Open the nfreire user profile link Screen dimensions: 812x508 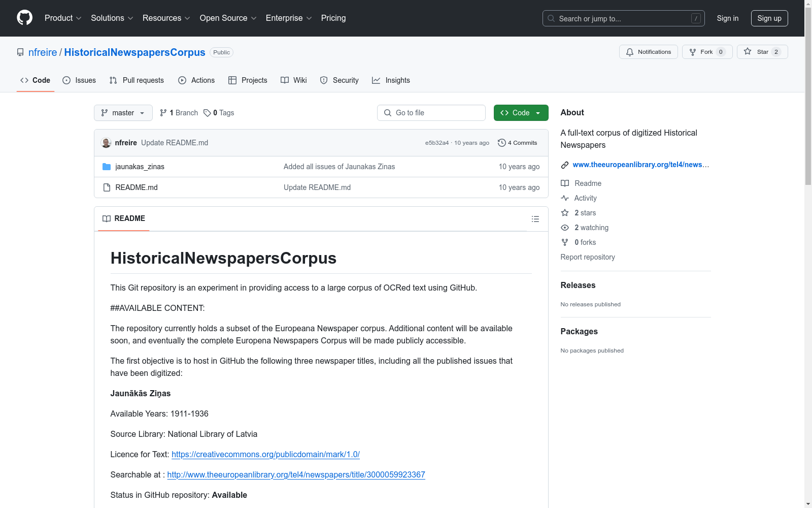click(43, 52)
